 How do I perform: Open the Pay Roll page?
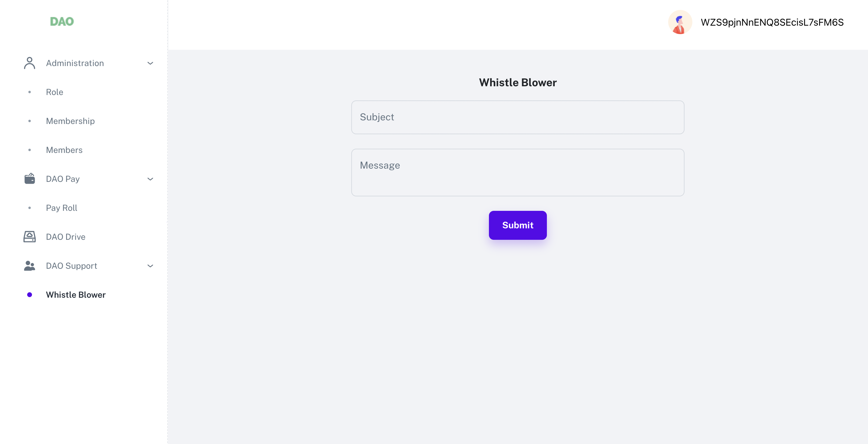click(x=62, y=208)
